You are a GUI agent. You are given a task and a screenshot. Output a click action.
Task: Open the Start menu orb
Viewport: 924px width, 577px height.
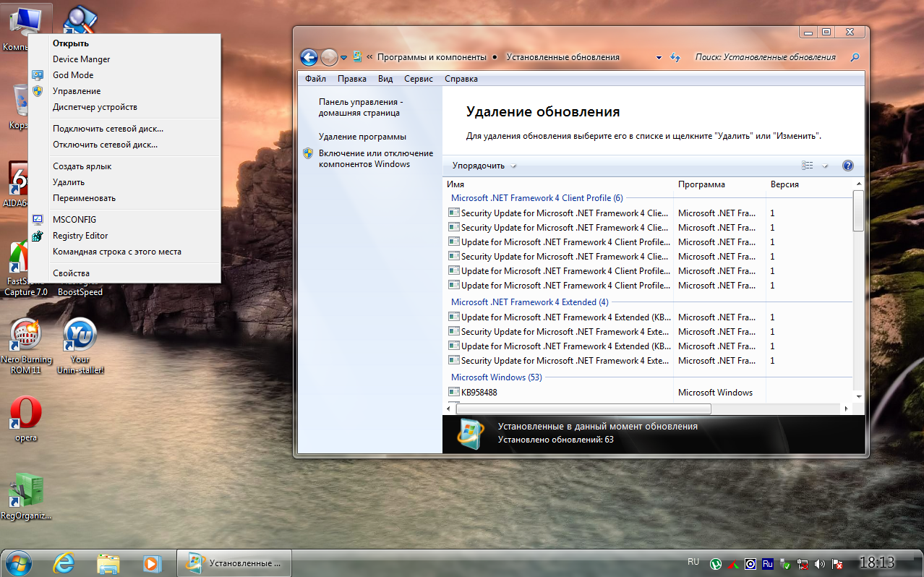pos(17,563)
